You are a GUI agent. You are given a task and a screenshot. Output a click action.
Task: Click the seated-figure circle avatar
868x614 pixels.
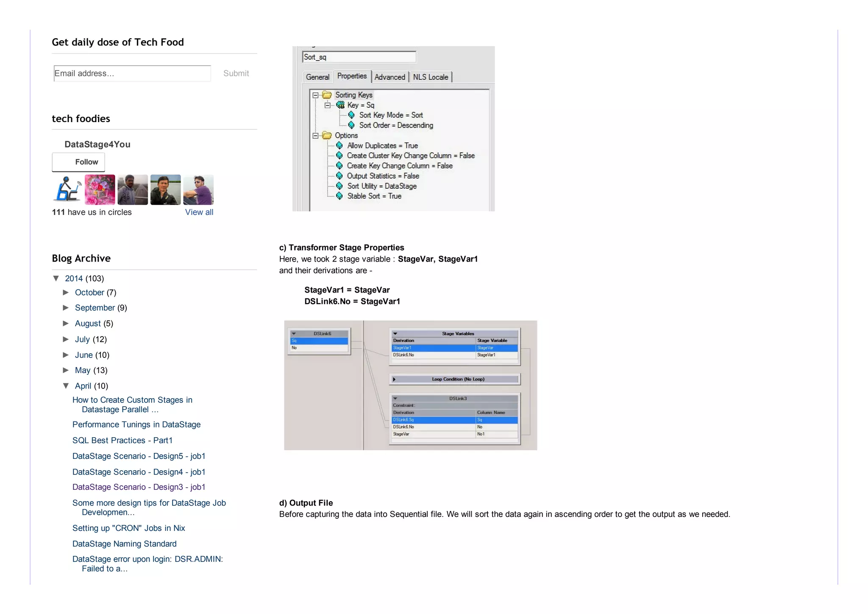pyautogui.click(x=67, y=190)
